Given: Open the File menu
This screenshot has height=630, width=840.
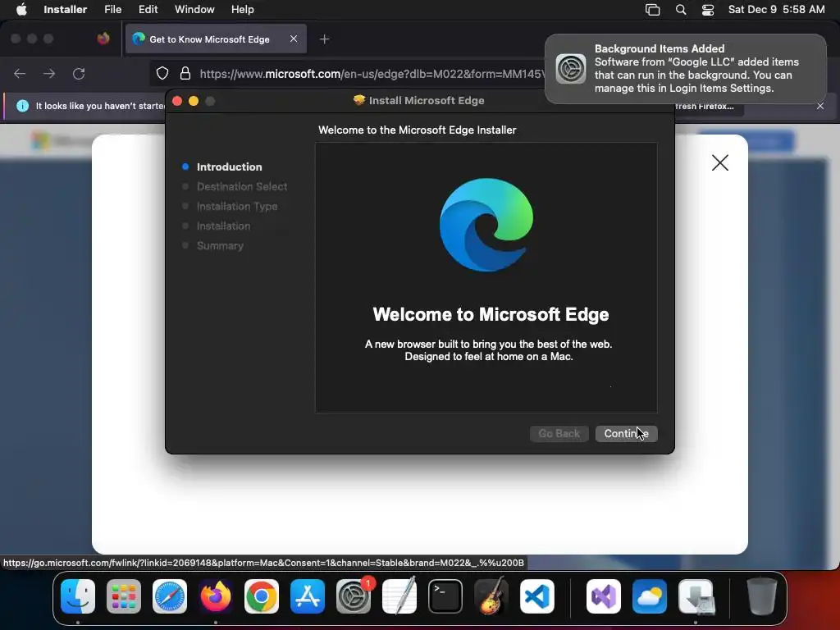Looking at the screenshot, I should click(x=112, y=10).
